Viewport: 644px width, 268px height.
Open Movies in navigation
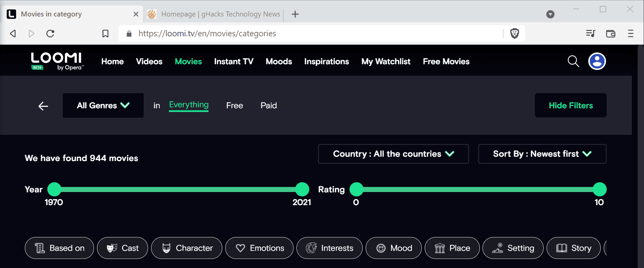pyautogui.click(x=188, y=61)
